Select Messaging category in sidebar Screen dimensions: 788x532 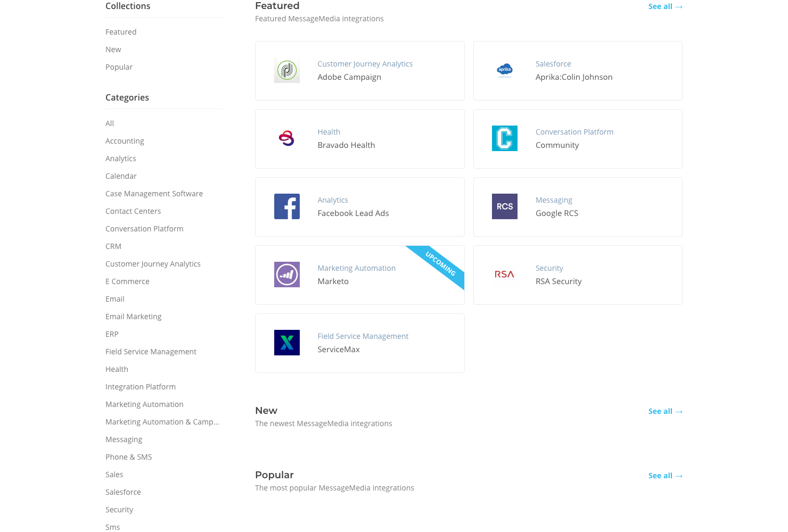tap(124, 439)
